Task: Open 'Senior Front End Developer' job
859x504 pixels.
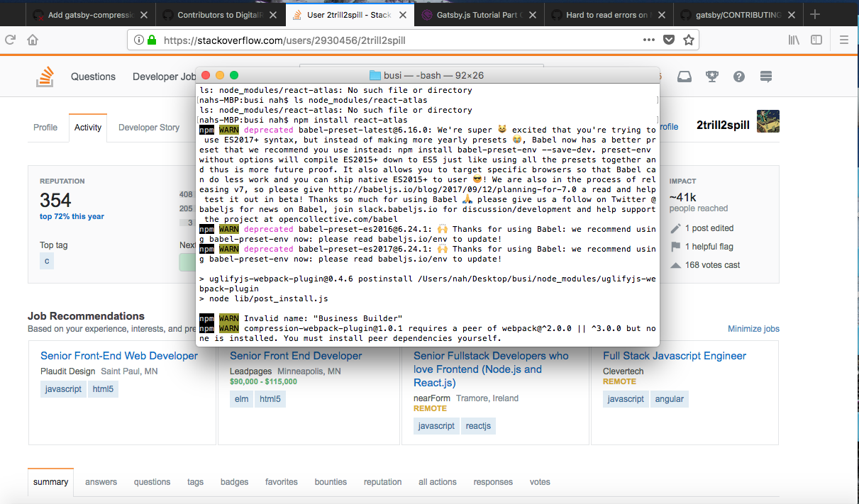Action: click(x=296, y=356)
